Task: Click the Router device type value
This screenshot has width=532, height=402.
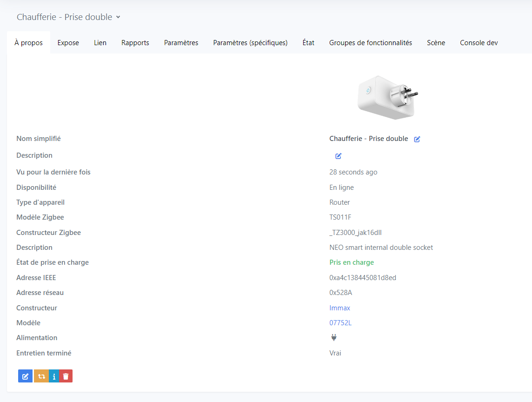Action: (339, 202)
